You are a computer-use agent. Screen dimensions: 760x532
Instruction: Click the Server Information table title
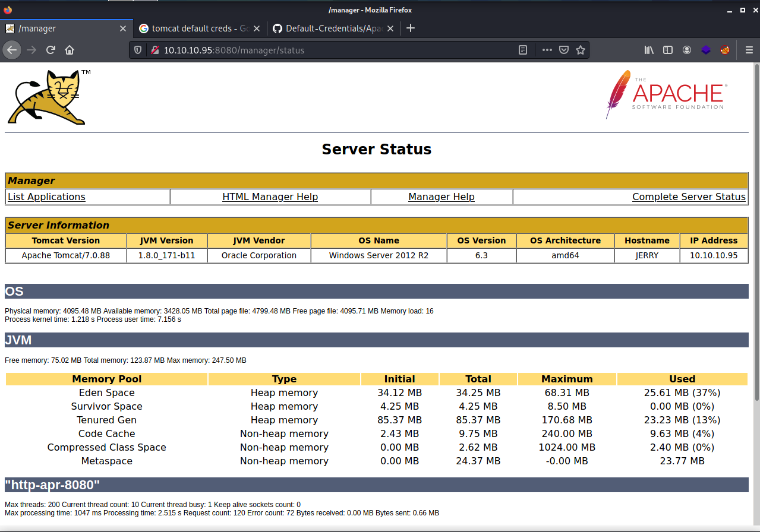(x=58, y=225)
